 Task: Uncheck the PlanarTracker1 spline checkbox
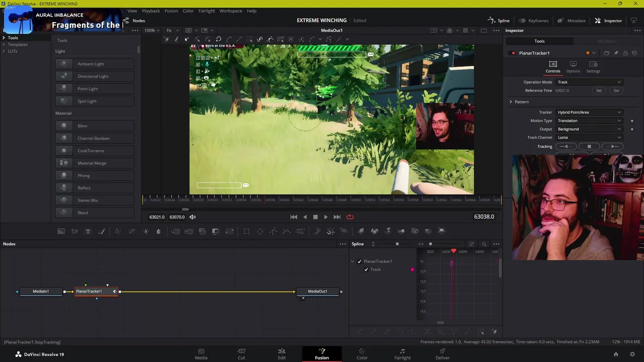pyautogui.click(x=359, y=261)
